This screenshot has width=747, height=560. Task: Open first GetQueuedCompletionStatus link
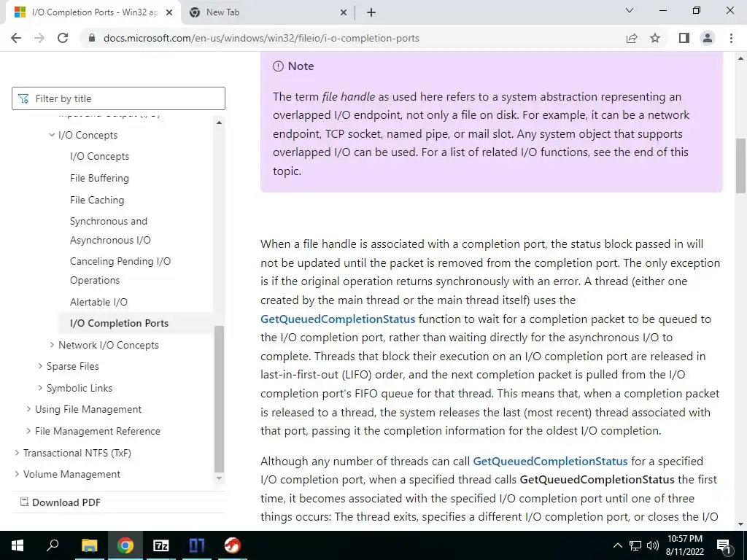[338, 319]
